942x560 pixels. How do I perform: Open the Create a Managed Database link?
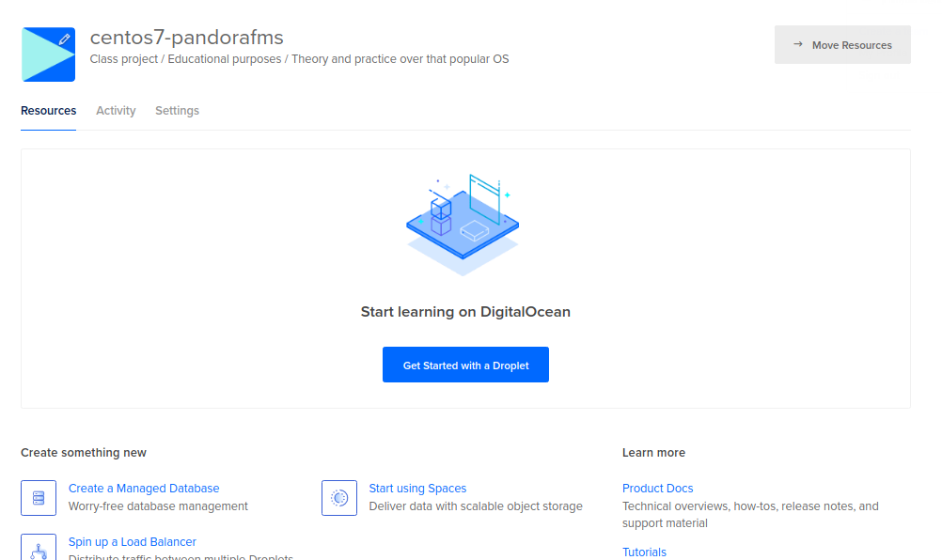pyautogui.click(x=144, y=489)
